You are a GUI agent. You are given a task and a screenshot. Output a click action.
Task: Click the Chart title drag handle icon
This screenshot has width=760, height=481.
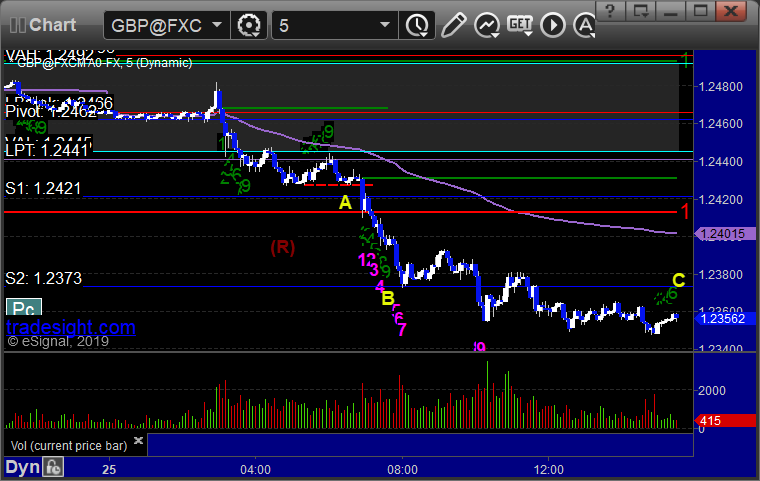pyautogui.click(x=17, y=25)
